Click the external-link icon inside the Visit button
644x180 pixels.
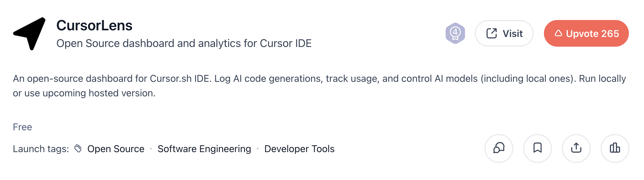tap(492, 33)
